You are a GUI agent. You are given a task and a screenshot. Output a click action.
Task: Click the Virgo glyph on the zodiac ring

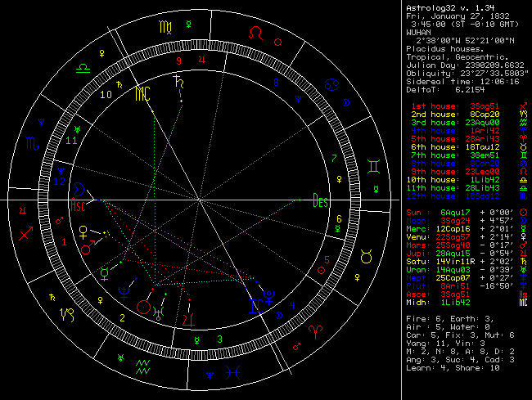165,28
